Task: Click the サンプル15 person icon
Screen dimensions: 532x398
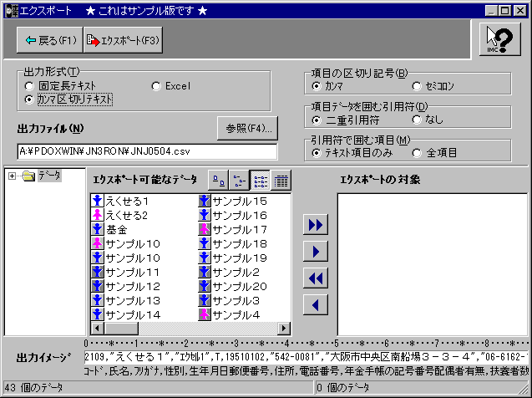Action: click(x=205, y=201)
